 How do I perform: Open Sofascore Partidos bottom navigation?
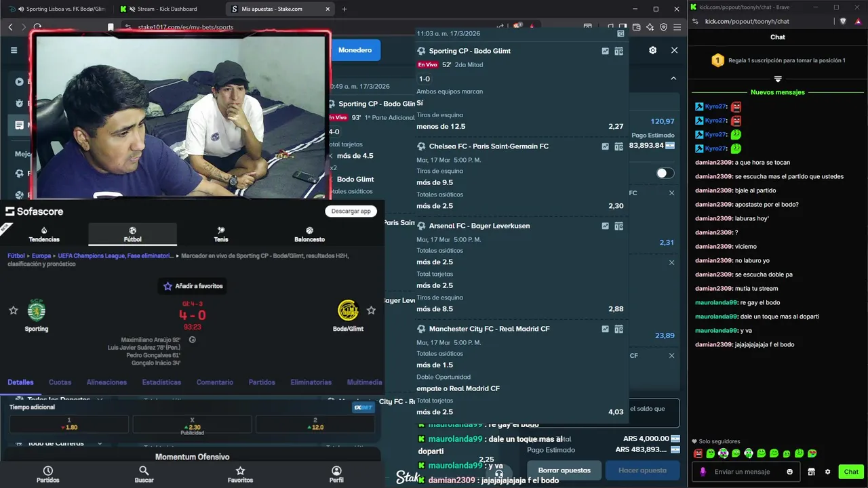[47, 474]
